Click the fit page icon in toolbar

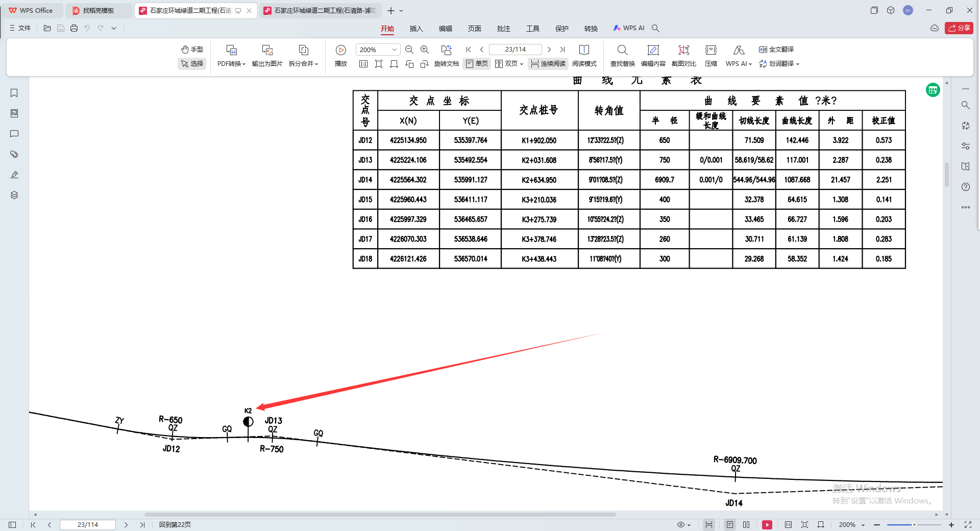379,64
